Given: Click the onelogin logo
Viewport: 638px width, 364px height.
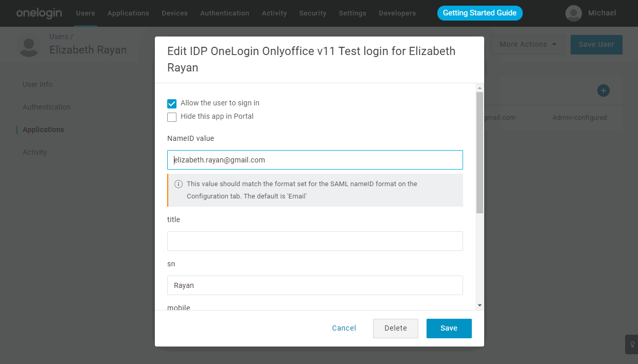Looking at the screenshot, I should pyautogui.click(x=39, y=13).
